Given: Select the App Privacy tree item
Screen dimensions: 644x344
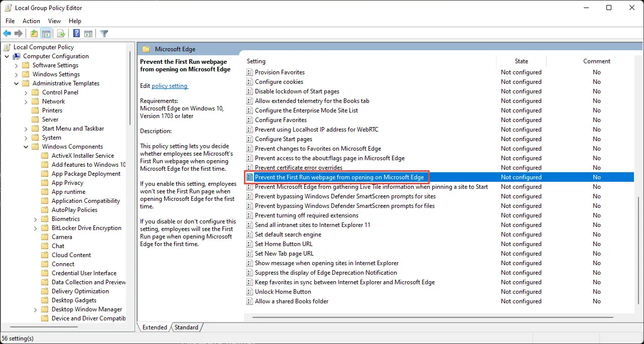Looking at the screenshot, I should pos(67,183).
